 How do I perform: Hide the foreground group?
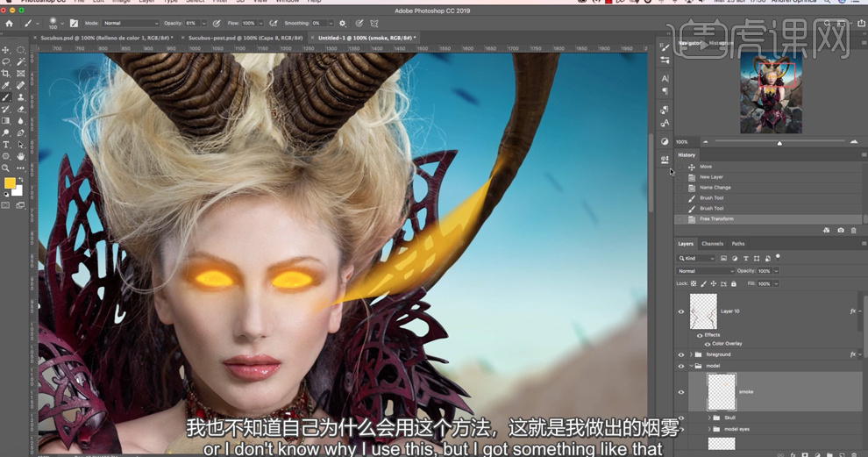pos(681,354)
